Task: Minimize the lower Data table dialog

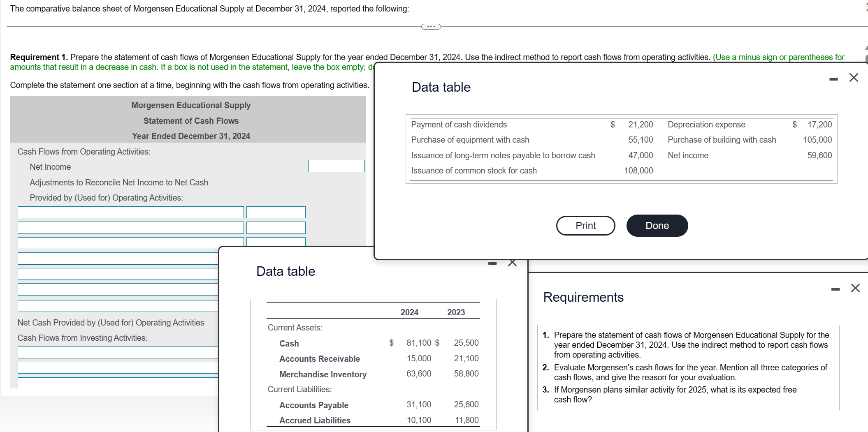Action: click(492, 262)
